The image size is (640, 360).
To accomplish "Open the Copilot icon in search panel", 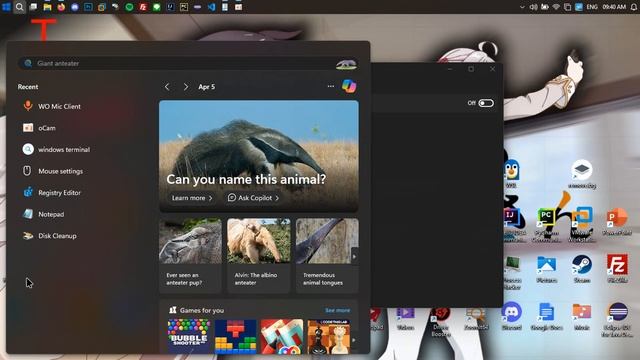I will 349,86.
